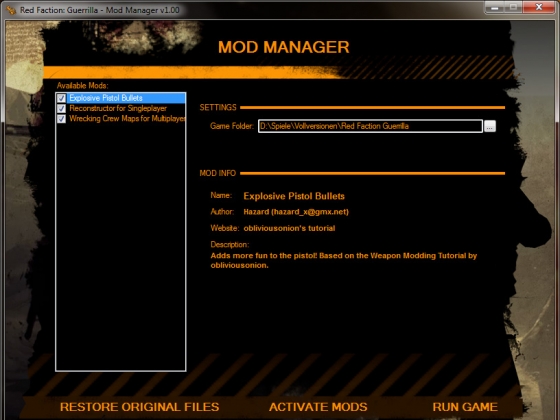The height and width of the screenshot is (420, 560).
Task: Select the Explosive Pistol Bullets list entry
Action: click(126, 98)
